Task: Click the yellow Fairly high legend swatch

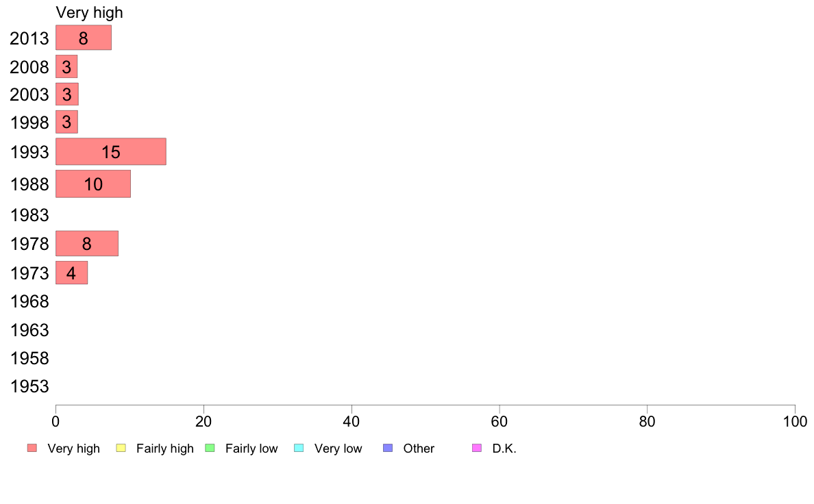Action: tap(121, 448)
